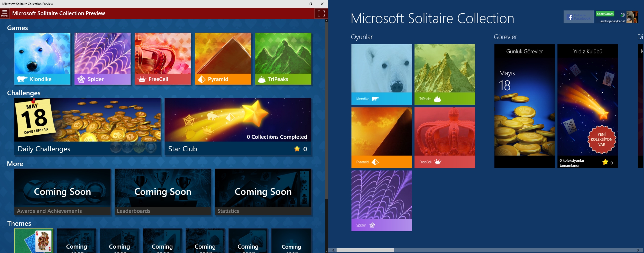Image resolution: width=644 pixels, height=253 pixels.
Task: Open Leaderboards coming soon tile
Action: (x=163, y=192)
